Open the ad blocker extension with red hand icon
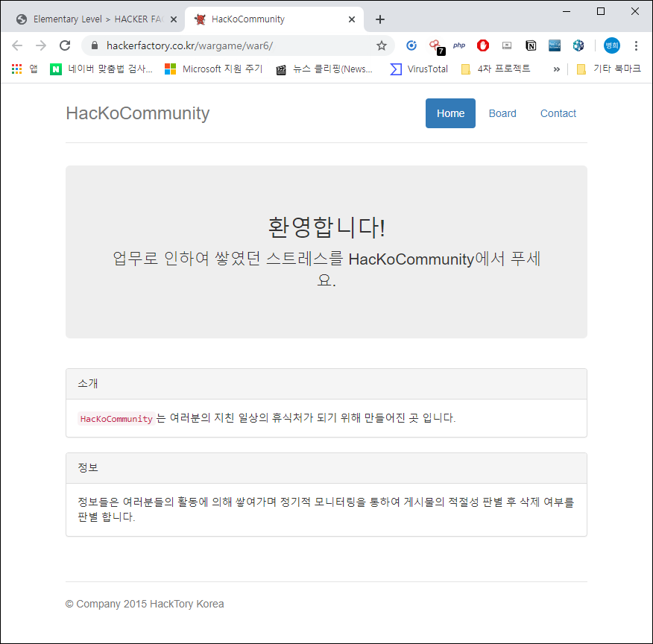This screenshot has width=653, height=644. pos(482,45)
